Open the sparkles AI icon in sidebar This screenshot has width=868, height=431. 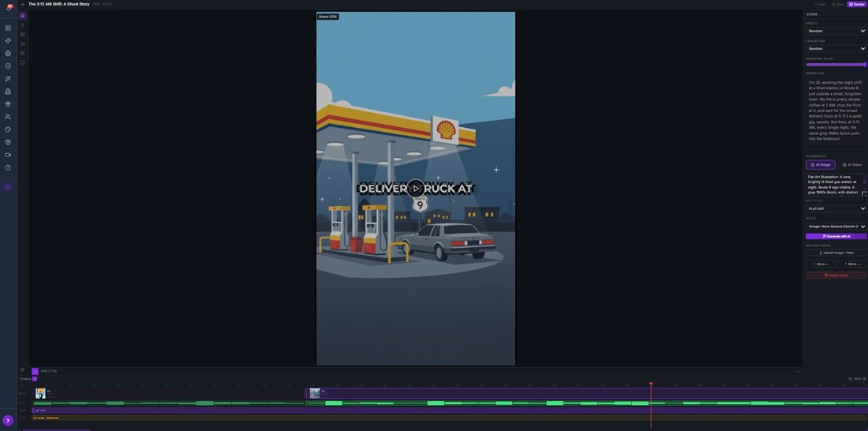click(x=8, y=40)
